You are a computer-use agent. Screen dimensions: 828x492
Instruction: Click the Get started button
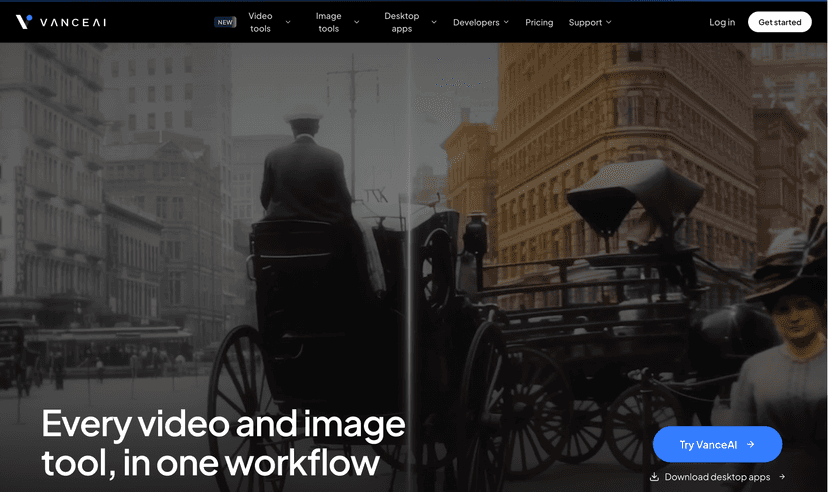(779, 22)
